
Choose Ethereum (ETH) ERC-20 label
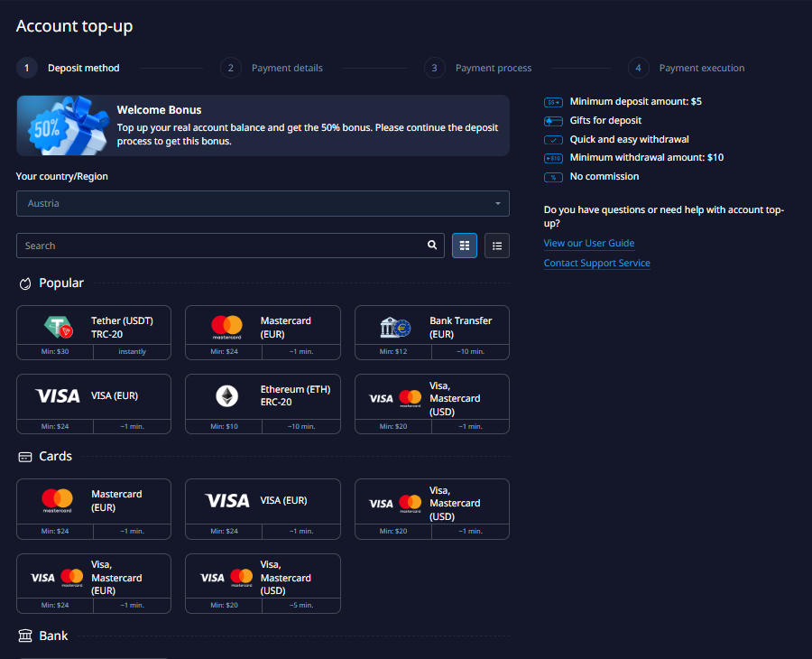(295, 395)
